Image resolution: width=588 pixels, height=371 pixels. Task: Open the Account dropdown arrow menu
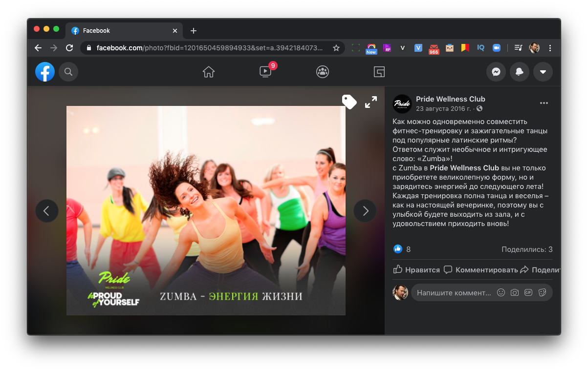543,72
